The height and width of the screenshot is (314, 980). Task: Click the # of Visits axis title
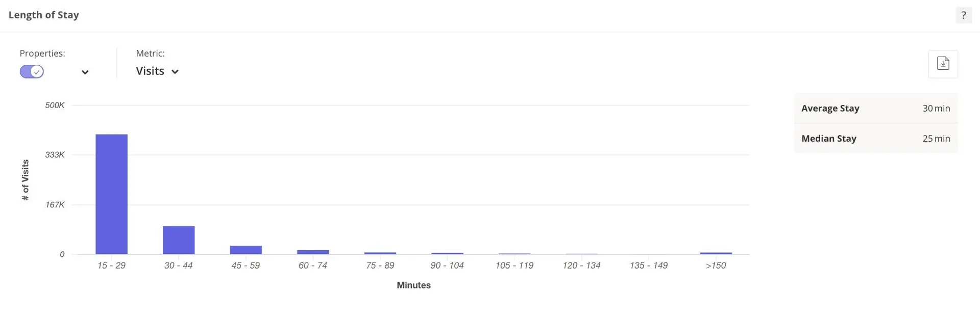click(26, 179)
